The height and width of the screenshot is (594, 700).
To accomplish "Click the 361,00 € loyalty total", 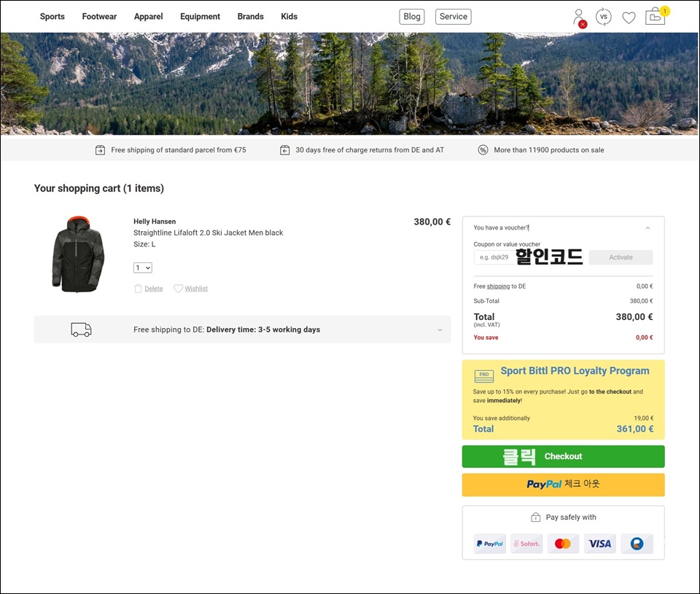I will [635, 429].
